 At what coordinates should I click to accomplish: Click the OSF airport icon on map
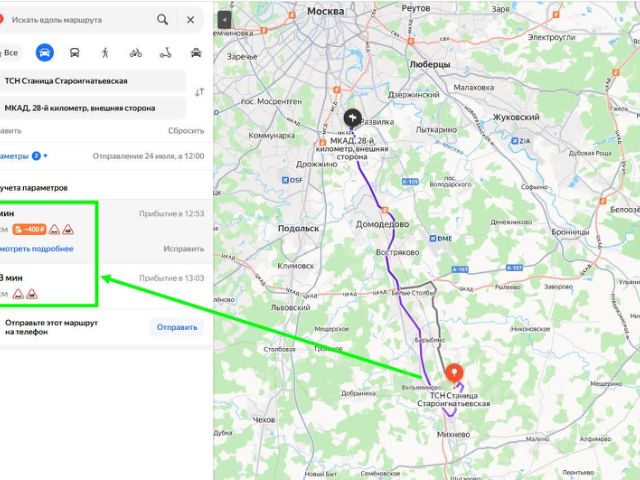(x=285, y=180)
